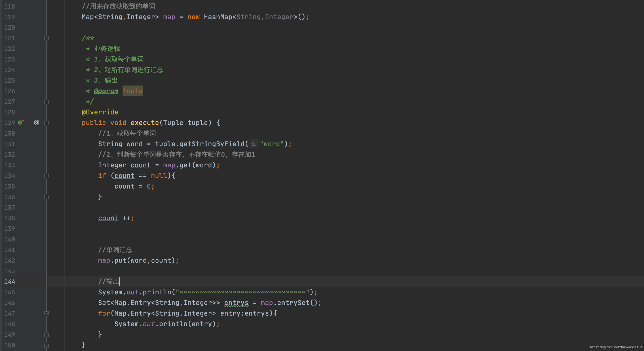Click the 0 literal on line 135

(x=149, y=186)
